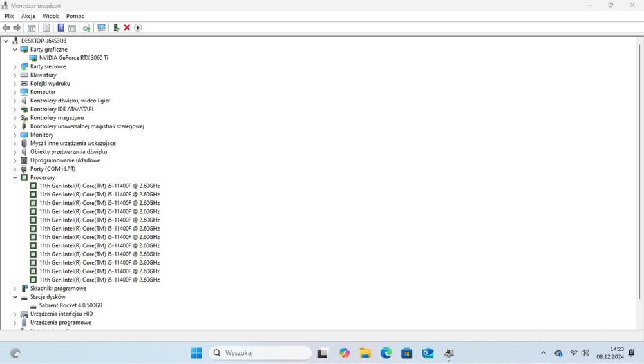Viewport: 644px width, 364px height.
Task: Click the DESKTOP-J64S3U3 computer icon
Action: point(15,41)
